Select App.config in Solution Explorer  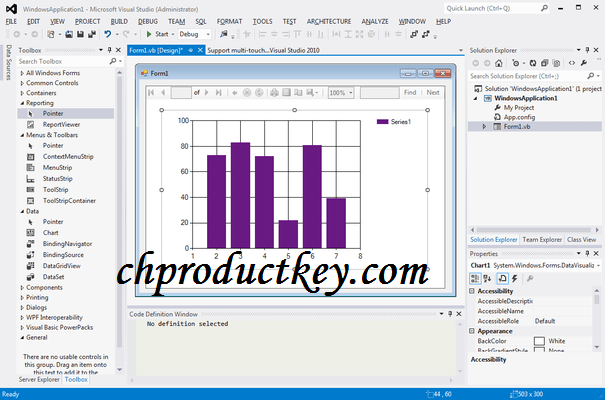click(x=519, y=117)
